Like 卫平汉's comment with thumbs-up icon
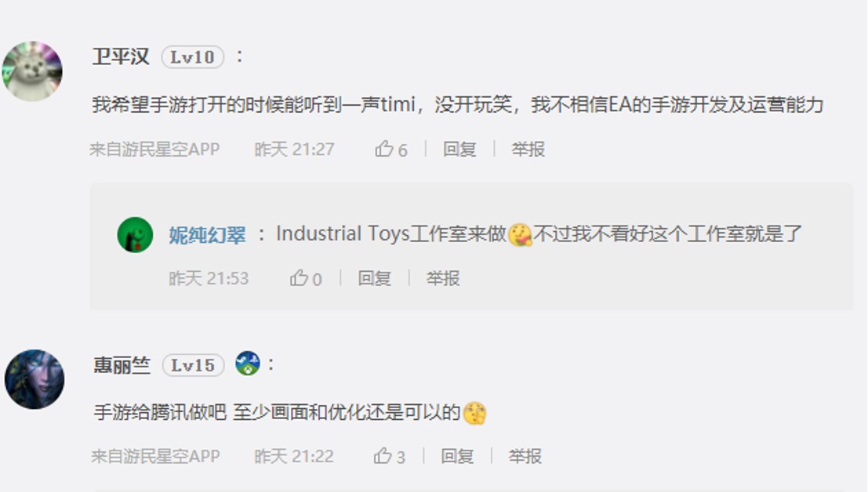The height and width of the screenshot is (492, 868). [x=384, y=149]
